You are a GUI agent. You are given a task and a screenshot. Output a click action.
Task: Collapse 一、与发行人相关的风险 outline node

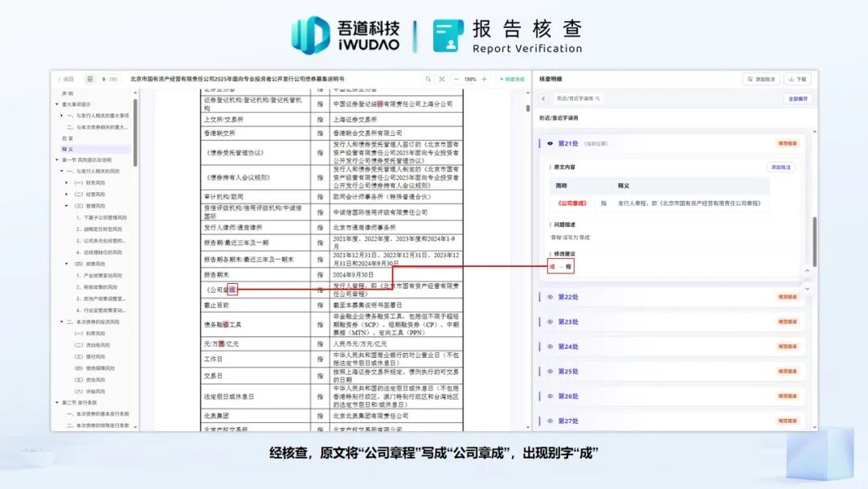tap(62, 171)
